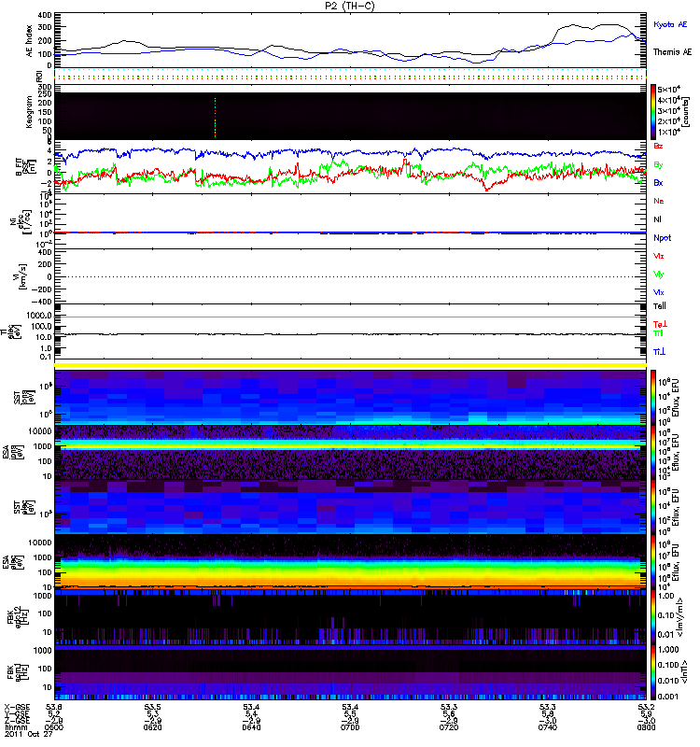Click the green By legend entry

[x=659, y=164]
